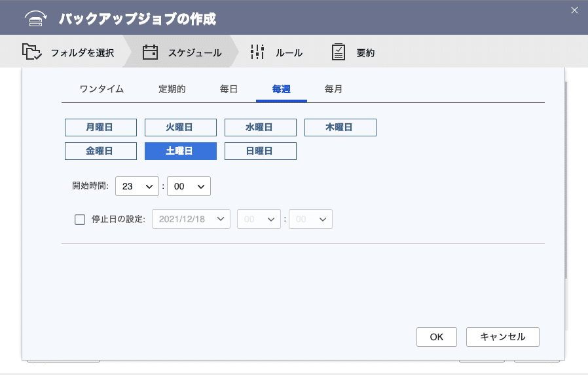
Task: Switch to the 毎月 tab
Action: pyautogui.click(x=333, y=89)
